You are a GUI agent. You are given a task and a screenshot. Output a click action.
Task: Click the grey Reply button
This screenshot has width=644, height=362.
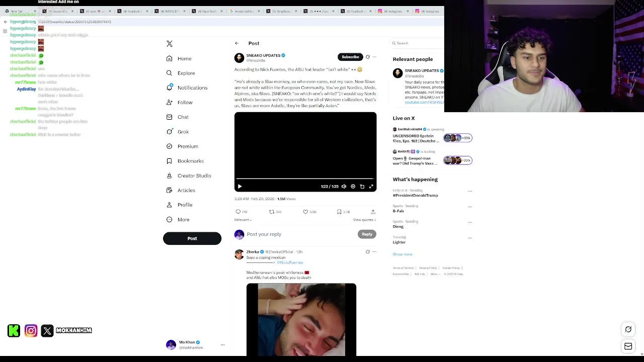367,234
